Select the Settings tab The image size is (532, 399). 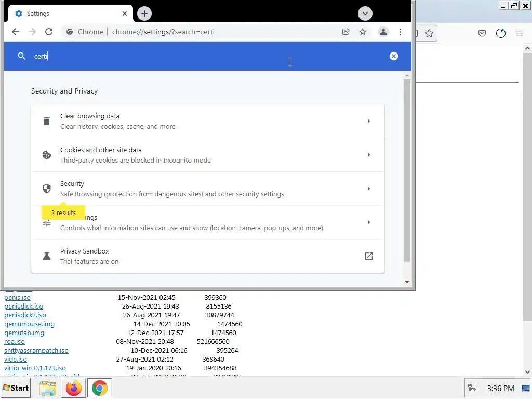click(x=71, y=14)
